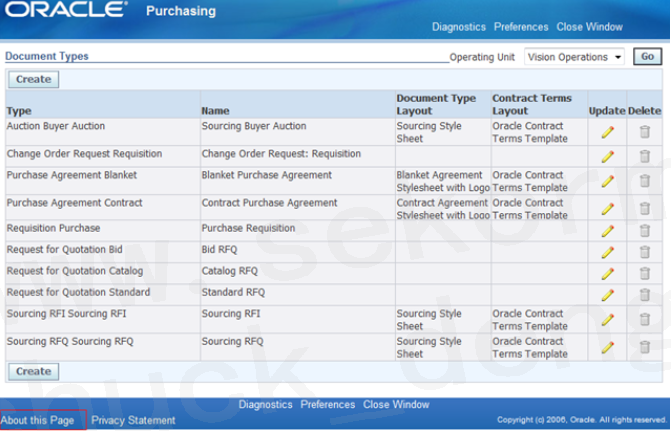Click the trash delete icon for Auction Buyer Auction
The image size is (671, 431).
(645, 132)
